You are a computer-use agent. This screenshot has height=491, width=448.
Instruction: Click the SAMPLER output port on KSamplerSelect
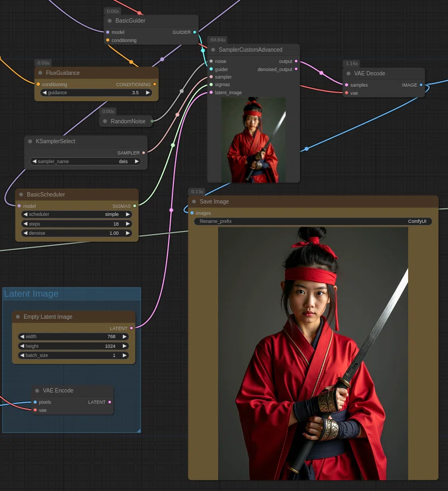(143, 153)
